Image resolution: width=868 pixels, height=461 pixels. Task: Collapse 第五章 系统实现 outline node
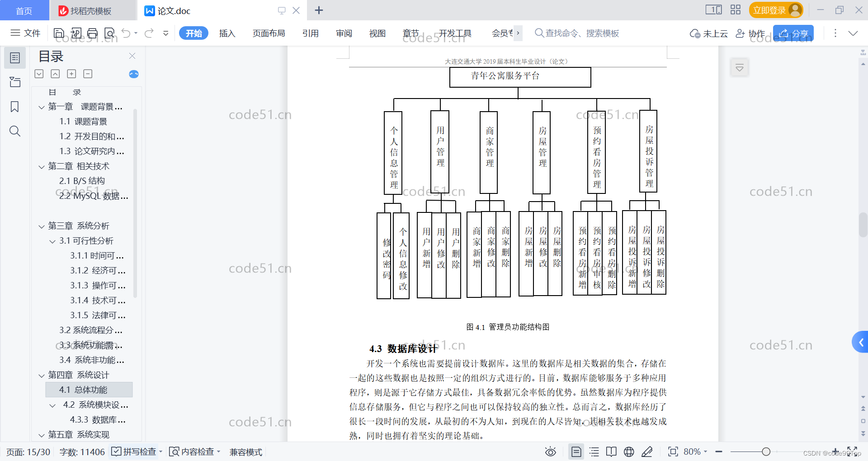pos(42,435)
